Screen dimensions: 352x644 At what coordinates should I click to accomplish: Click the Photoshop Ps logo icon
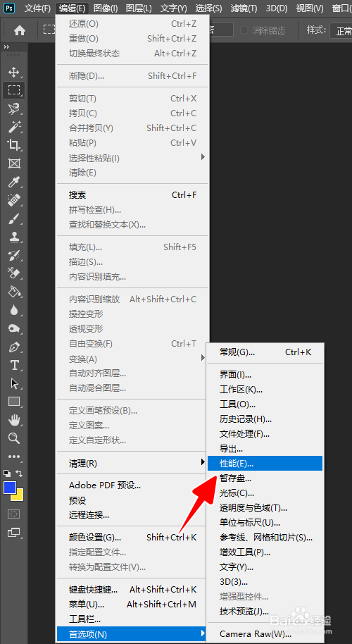point(9,7)
